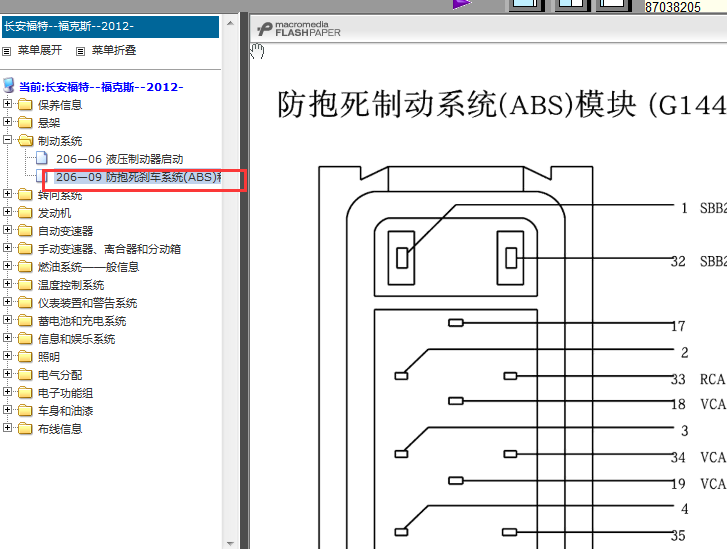Click the 发动机 folder icon
Viewport: 727px width, 549px height.
pos(25,212)
